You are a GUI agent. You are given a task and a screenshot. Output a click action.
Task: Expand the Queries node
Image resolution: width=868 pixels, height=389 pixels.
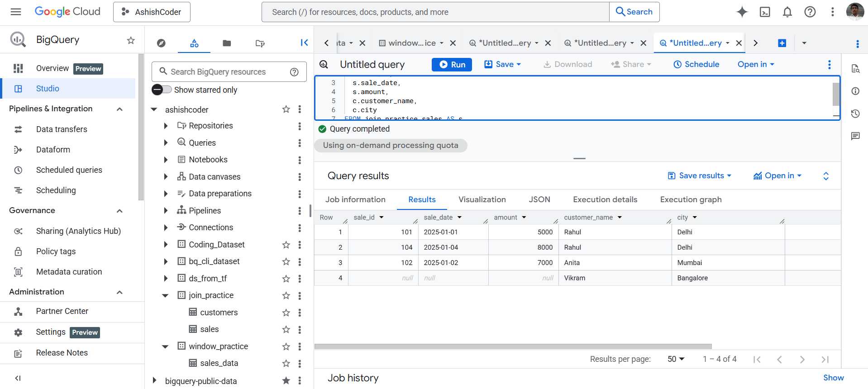pos(166,143)
